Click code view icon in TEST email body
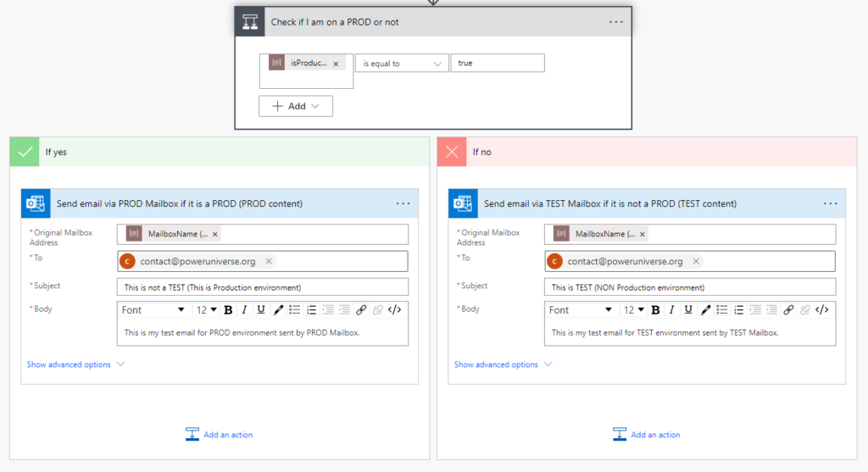 point(821,310)
